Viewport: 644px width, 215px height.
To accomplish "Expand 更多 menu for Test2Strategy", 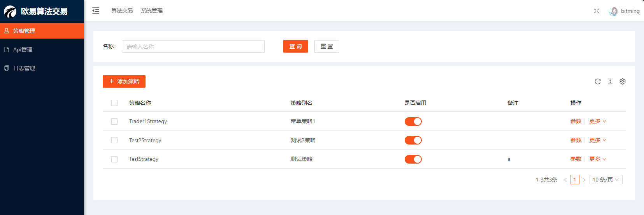I will click(x=598, y=140).
